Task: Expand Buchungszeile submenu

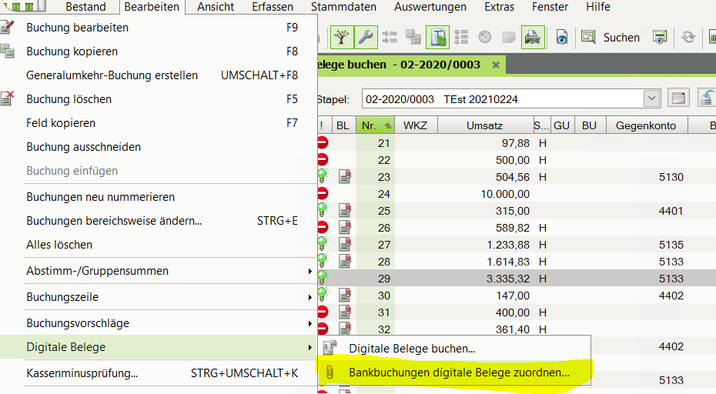Action: click(x=158, y=297)
